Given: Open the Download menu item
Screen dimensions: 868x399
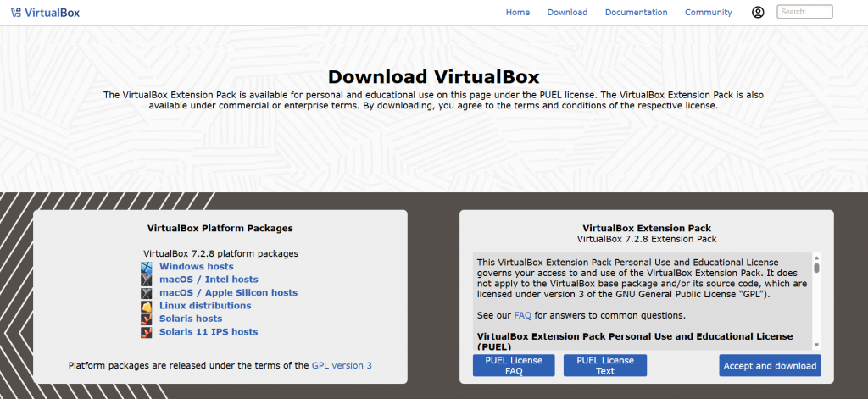Looking at the screenshot, I should pyautogui.click(x=567, y=12).
